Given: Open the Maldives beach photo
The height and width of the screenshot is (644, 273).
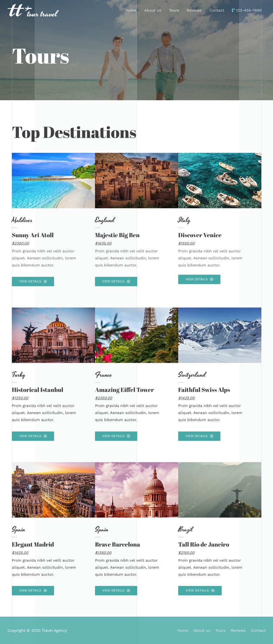Looking at the screenshot, I should coord(53,180).
